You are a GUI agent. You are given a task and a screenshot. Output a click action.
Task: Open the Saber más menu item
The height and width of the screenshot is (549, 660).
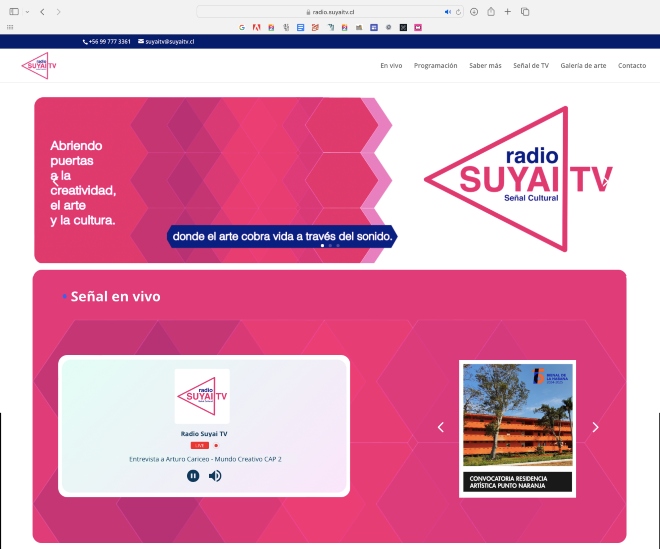[x=485, y=65]
